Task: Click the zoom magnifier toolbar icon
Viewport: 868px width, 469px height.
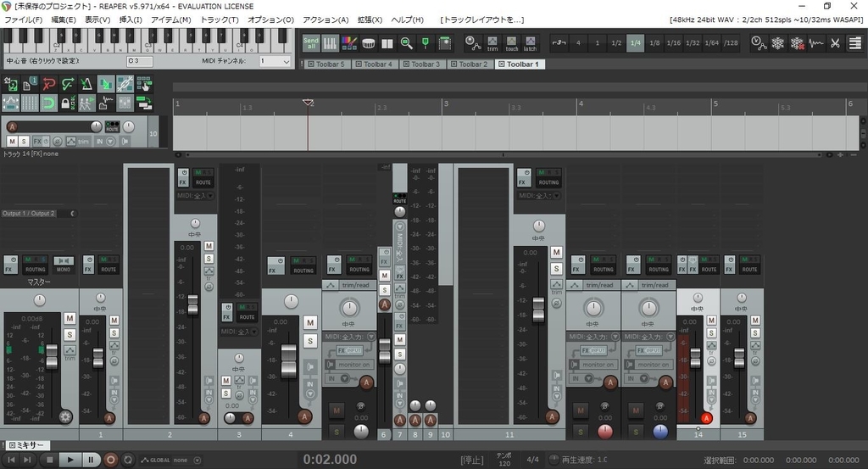Action: pyautogui.click(x=406, y=42)
